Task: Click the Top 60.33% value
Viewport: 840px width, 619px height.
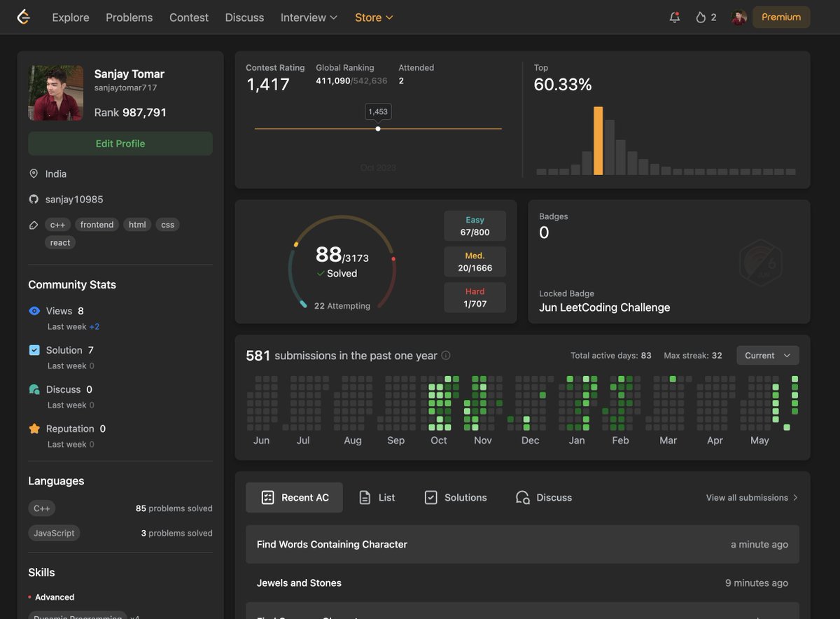Action: pyautogui.click(x=563, y=85)
